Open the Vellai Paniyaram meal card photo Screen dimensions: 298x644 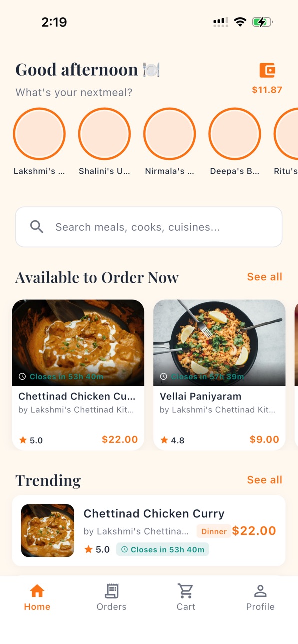[219, 342]
